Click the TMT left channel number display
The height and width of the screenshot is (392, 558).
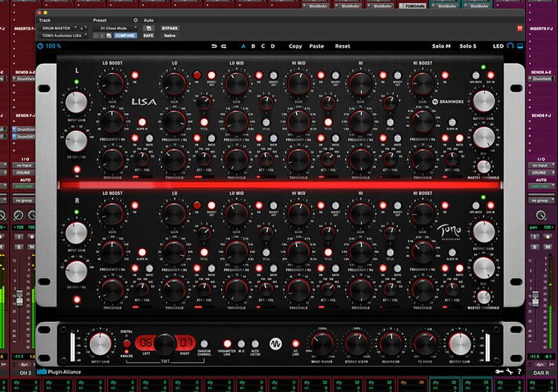coord(146,344)
